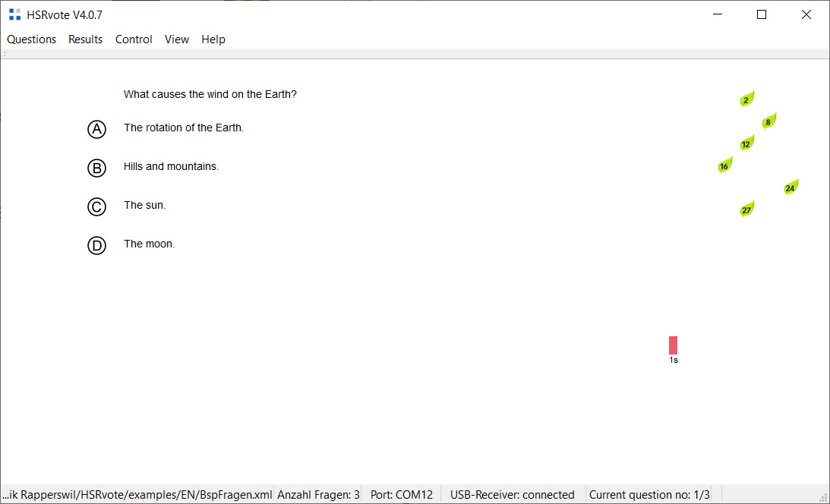Select the leaf icon labeled 24
This screenshot has height=504, width=830.
click(x=791, y=187)
